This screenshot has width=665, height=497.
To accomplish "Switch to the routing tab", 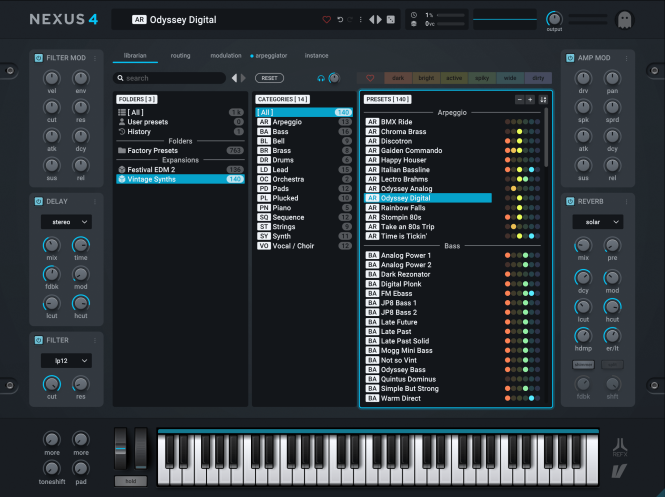I will [x=180, y=56].
